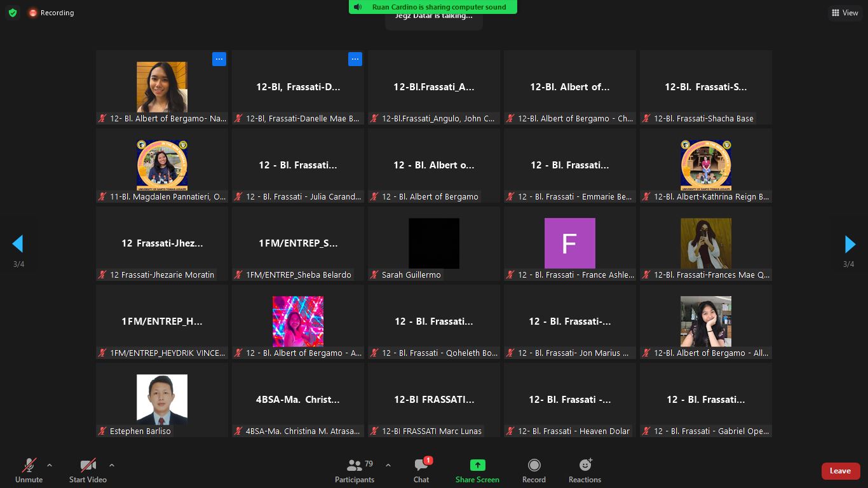Viewport: 868px width, 488px height.
Task: Open the Participants panel
Action: click(355, 471)
